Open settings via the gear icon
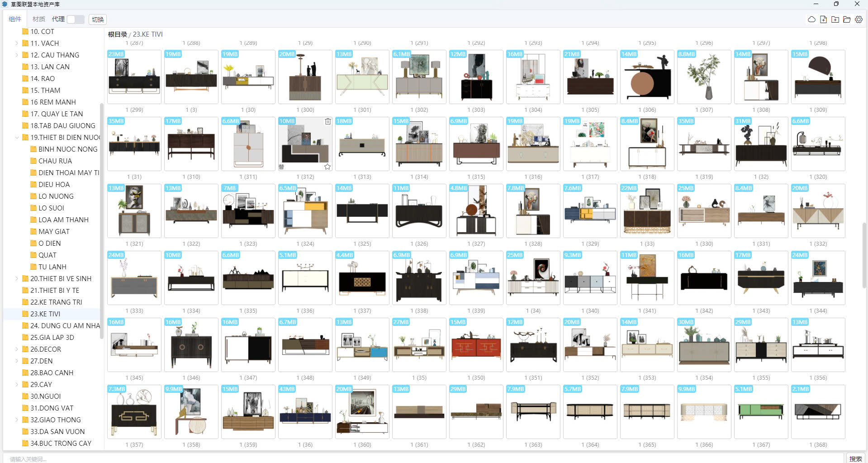The height and width of the screenshot is (463, 868). click(859, 19)
